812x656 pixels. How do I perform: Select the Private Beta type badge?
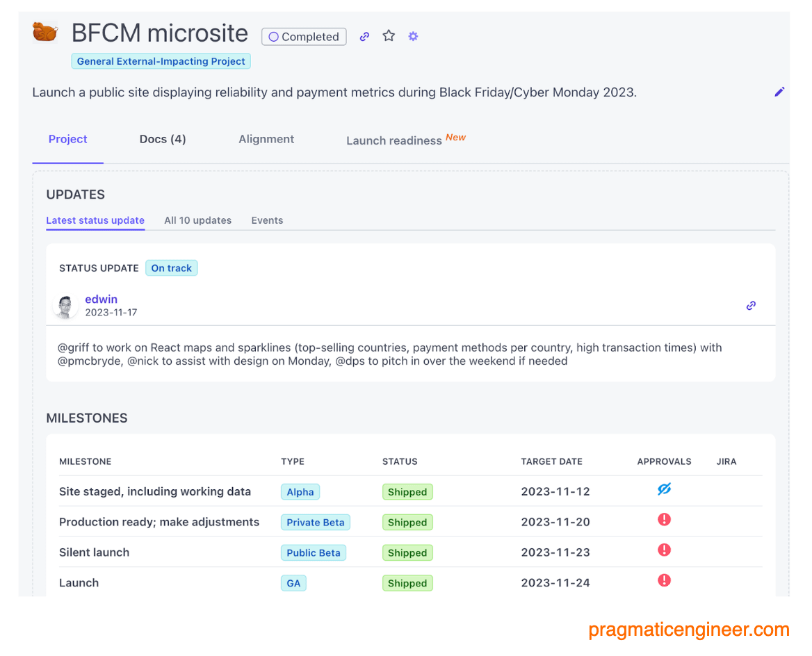click(x=316, y=523)
